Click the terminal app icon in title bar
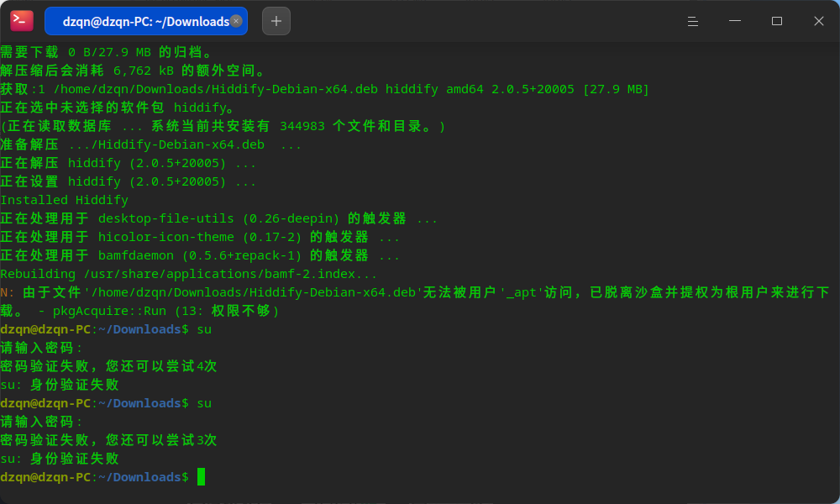Image resolution: width=840 pixels, height=504 pixels. click(22, 21)
